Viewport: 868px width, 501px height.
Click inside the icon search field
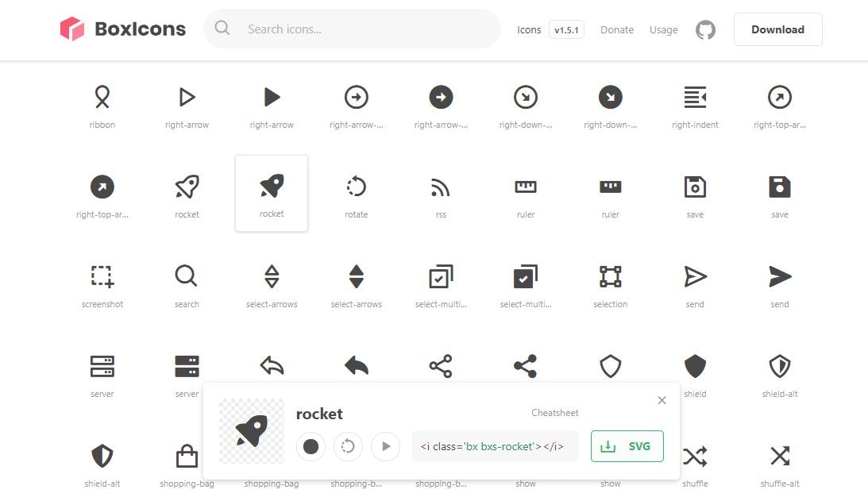352,29
